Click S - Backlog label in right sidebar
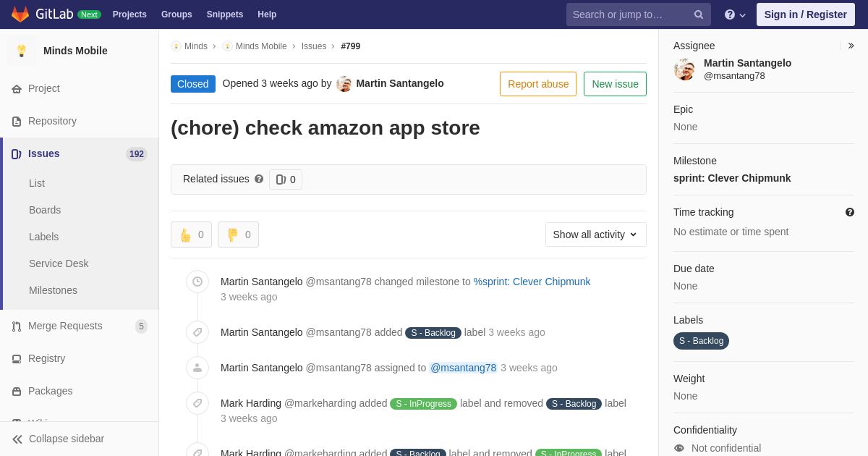868x456 pixels. [701, 341]
